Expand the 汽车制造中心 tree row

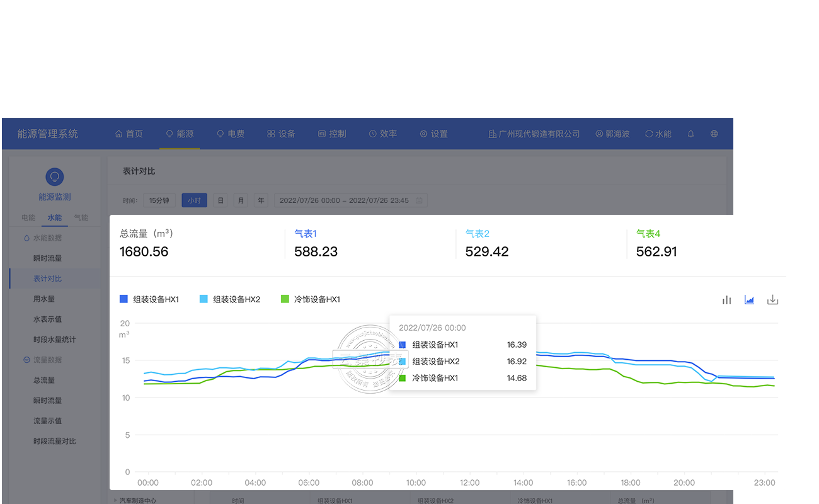(115, 501)
